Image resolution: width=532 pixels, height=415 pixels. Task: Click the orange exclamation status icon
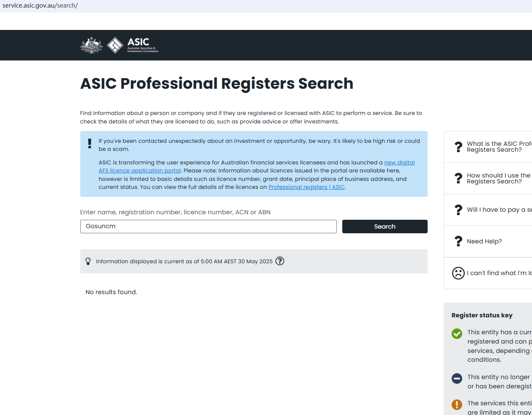coord(457,404)
